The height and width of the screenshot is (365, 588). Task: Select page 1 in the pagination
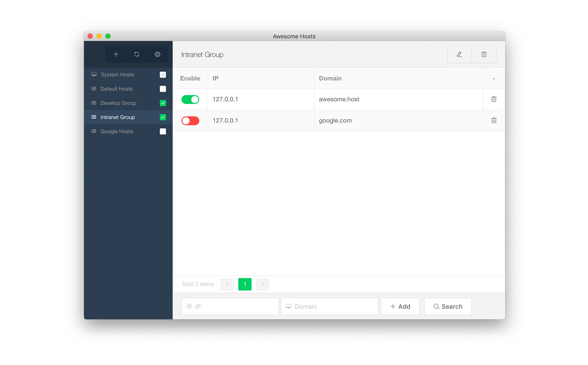[245, 284]
